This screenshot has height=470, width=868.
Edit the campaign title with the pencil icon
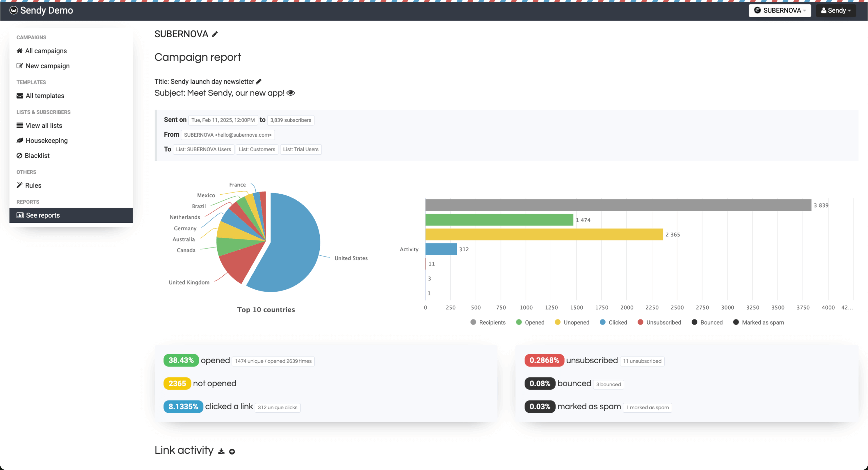tap(259, 81)
